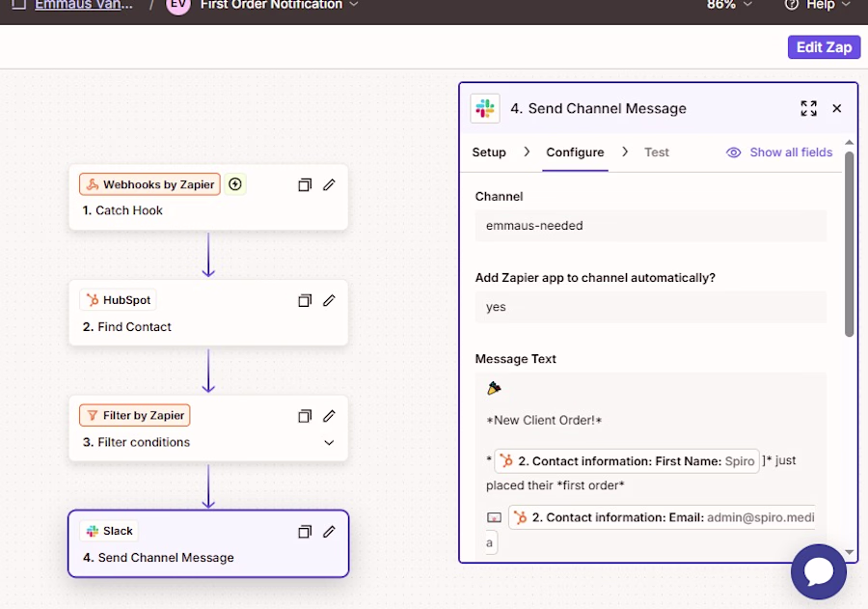Click the Channel field showing emmaus-needed

coord(650,226)
